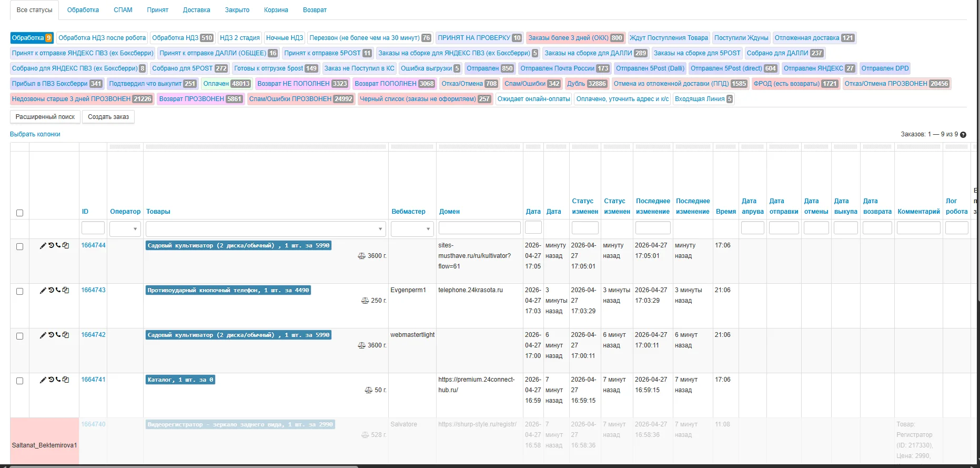Open the Выбрать колонки link

click(35, 134)
